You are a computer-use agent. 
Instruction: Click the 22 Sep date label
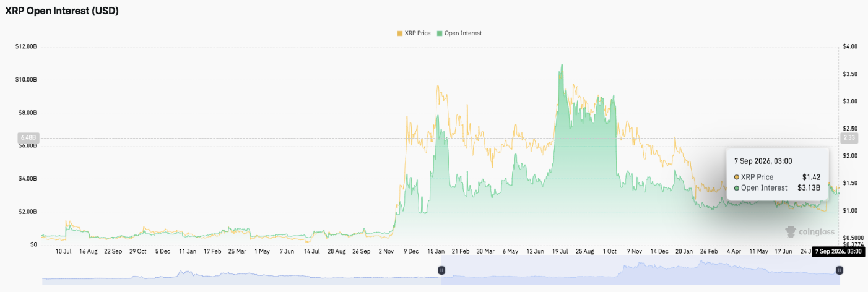pyautogui.click(x=113, y=252)
